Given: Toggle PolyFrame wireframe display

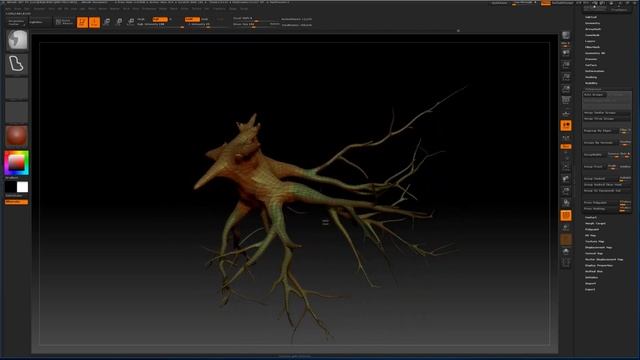Looking at the screenshot, I should pos(566,216).
